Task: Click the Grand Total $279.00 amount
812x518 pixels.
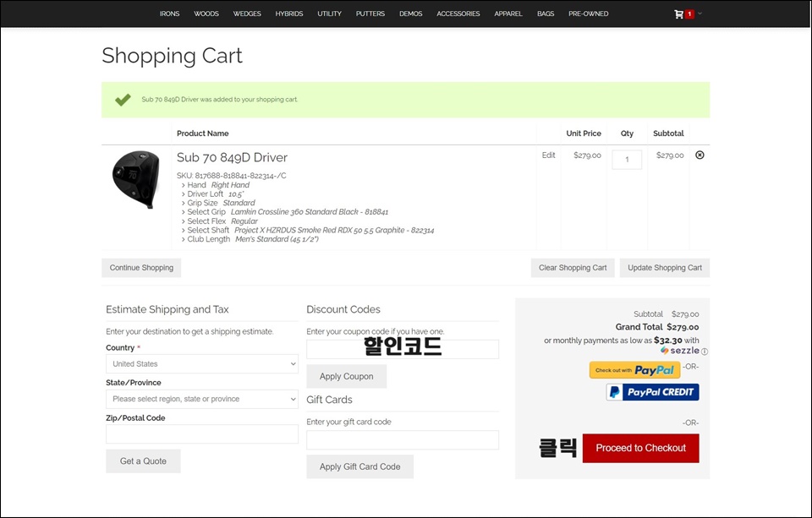Action: [683, 327]
